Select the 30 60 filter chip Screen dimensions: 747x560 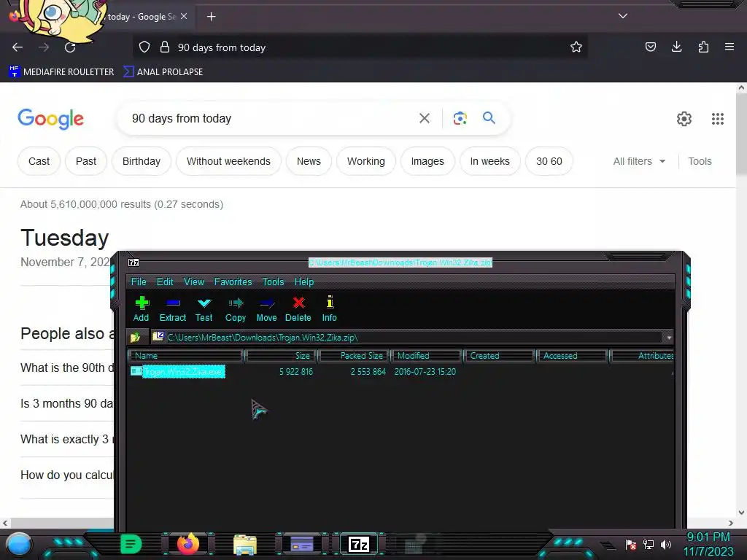(x=549, y=161)
